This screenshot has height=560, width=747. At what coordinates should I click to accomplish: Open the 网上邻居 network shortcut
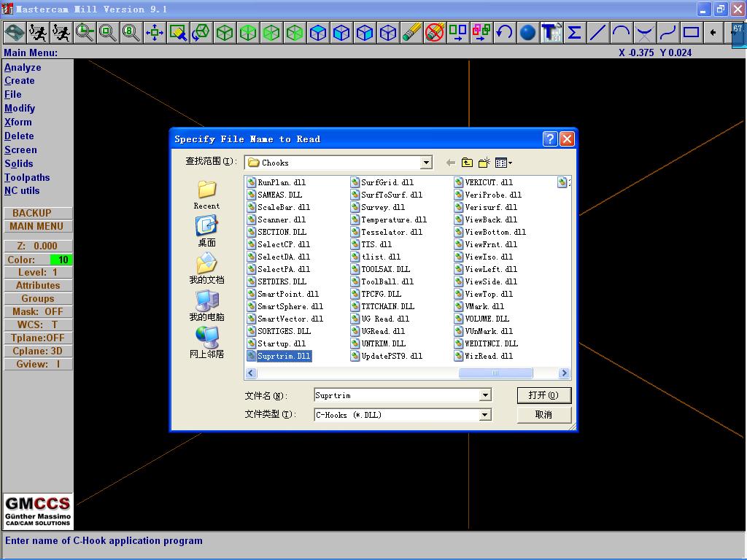tap(206, 343)
